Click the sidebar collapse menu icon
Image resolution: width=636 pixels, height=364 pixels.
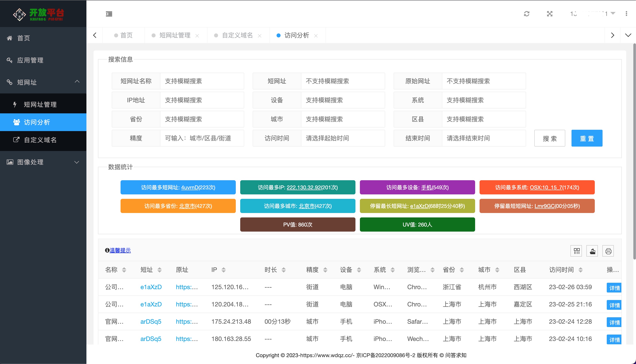(109, 14)
